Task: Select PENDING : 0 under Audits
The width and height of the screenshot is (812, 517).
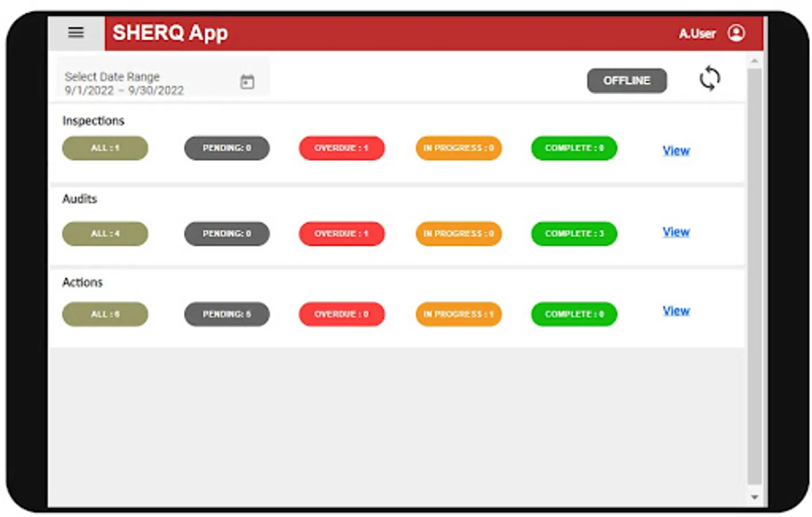Action: pyautogui.click(x=226, y=234)
